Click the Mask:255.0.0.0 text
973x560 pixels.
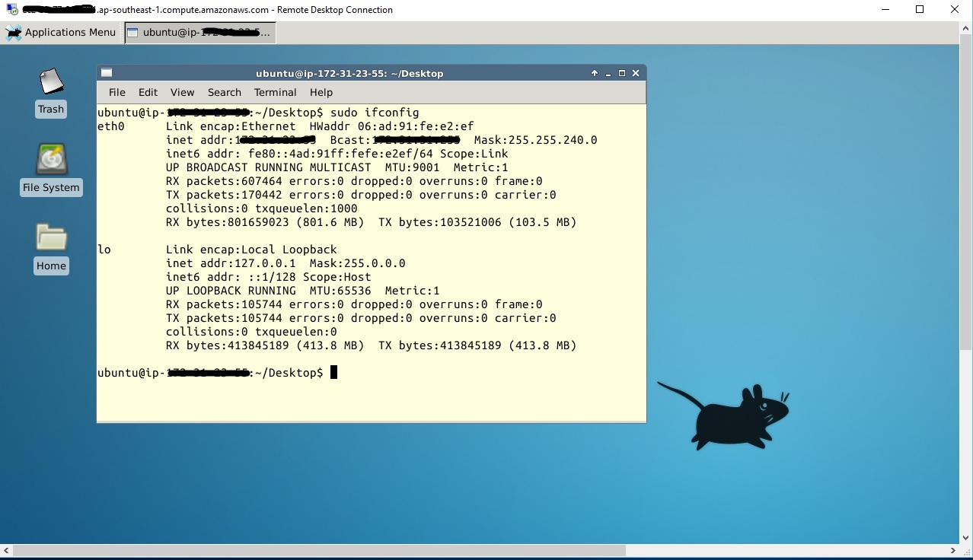[x=358, y=263]
